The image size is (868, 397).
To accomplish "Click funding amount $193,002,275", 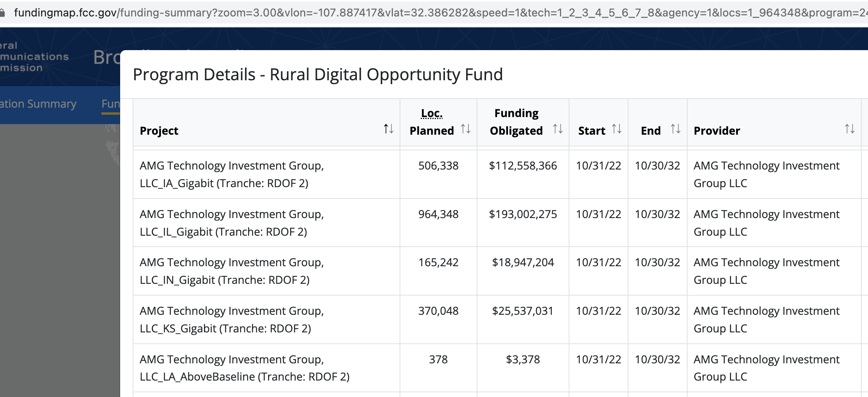I will [523, 214].
